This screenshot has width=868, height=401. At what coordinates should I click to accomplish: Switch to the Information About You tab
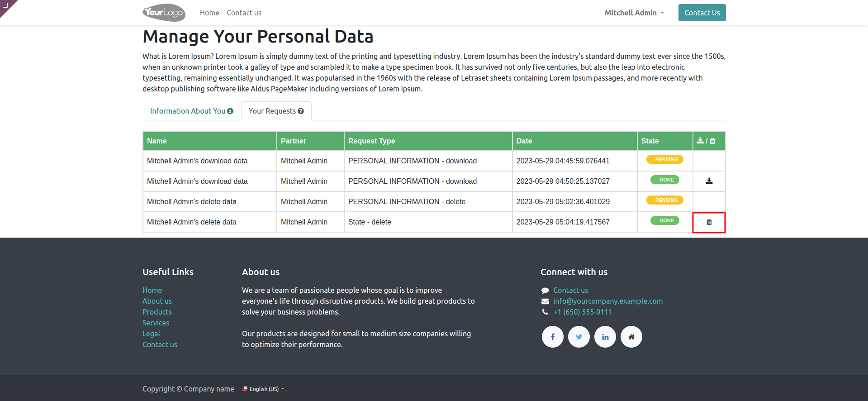coord(188,111)
